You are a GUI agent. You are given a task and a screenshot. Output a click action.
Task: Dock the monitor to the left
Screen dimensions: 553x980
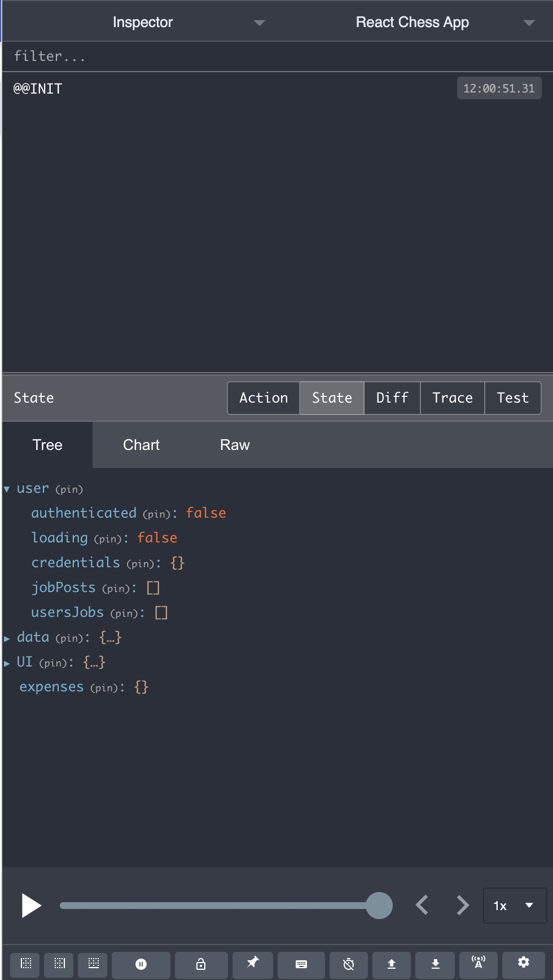coord(26,964)
